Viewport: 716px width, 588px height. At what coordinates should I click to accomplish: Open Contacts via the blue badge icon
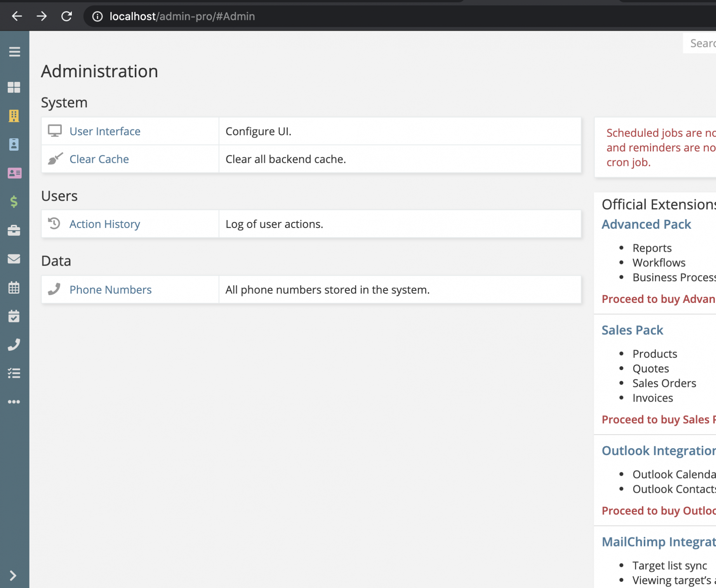pyautogui.click(x=14, y=144)
